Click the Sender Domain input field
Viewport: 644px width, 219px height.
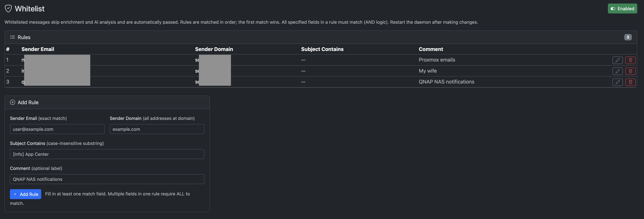point(157,129)
